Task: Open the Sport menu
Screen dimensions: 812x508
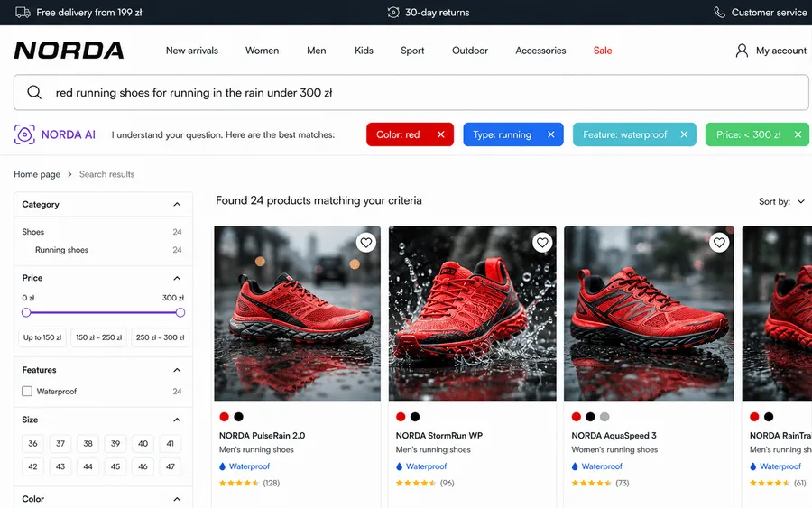Action: (x=412, y=51)
